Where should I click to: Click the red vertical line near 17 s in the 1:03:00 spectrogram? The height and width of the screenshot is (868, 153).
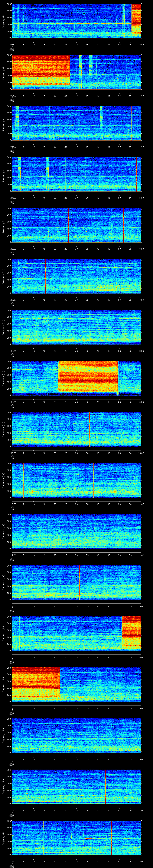50,123
